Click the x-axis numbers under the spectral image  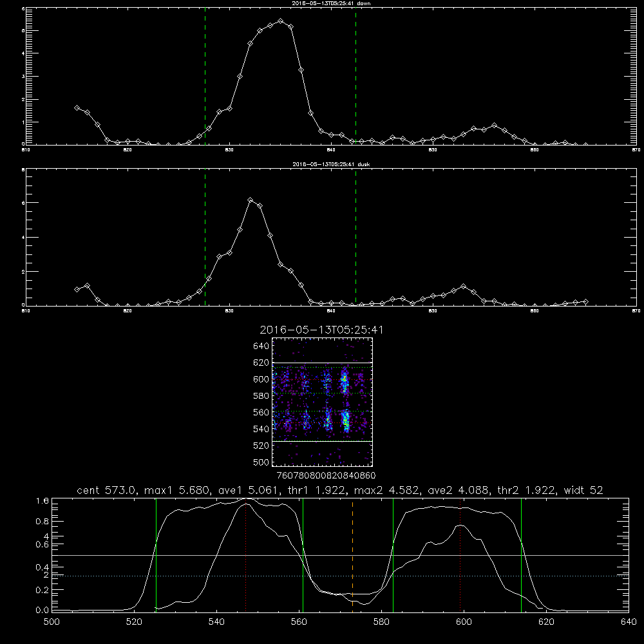(326, 476)
